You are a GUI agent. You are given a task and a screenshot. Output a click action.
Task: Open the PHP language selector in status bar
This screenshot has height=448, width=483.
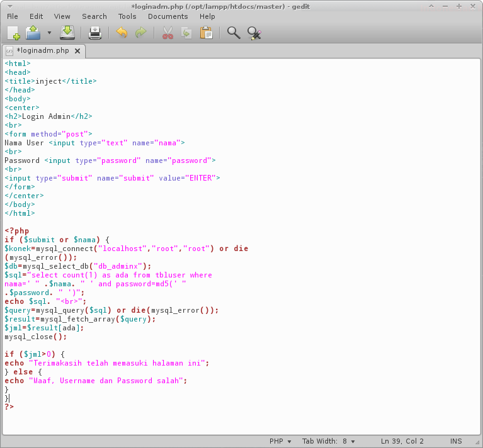click(x=280, y=441)
